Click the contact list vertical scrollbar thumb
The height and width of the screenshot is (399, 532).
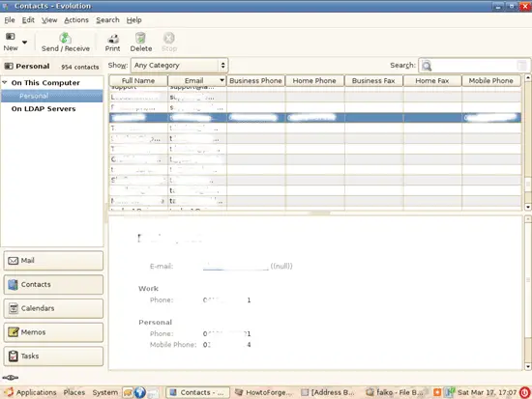(527, 185)
